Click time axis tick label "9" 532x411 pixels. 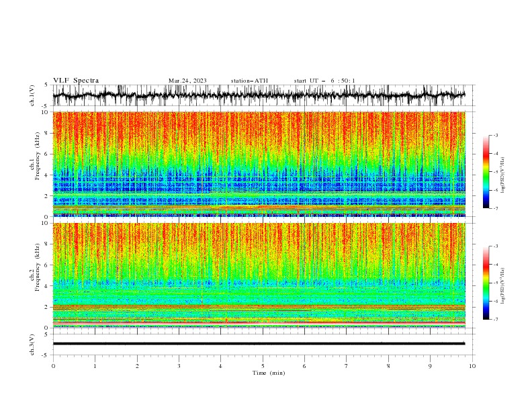click(x=430, y=366)
